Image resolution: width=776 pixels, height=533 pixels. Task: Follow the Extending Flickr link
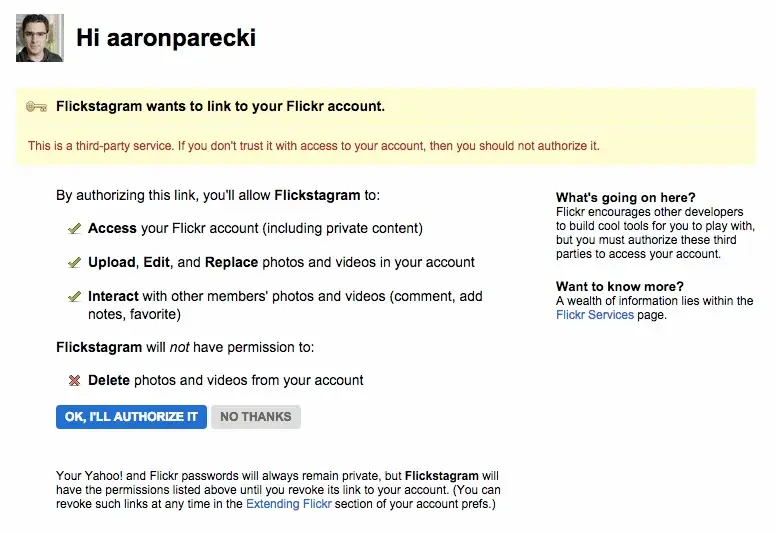(286, 504)
